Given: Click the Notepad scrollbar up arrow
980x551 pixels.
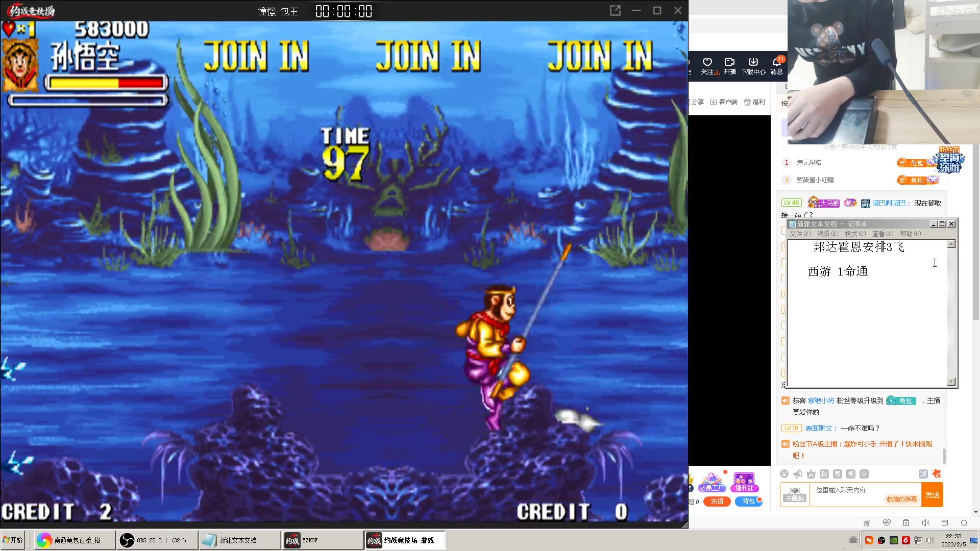Looking at the screenshot, I should (x=951, y=244).
